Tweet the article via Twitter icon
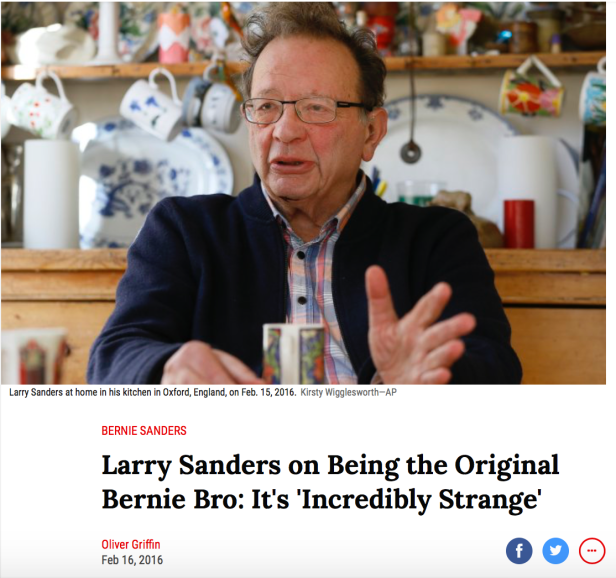The width and height of the screenshot is (616, 578). pyautogui.click(x=556, y=551)
